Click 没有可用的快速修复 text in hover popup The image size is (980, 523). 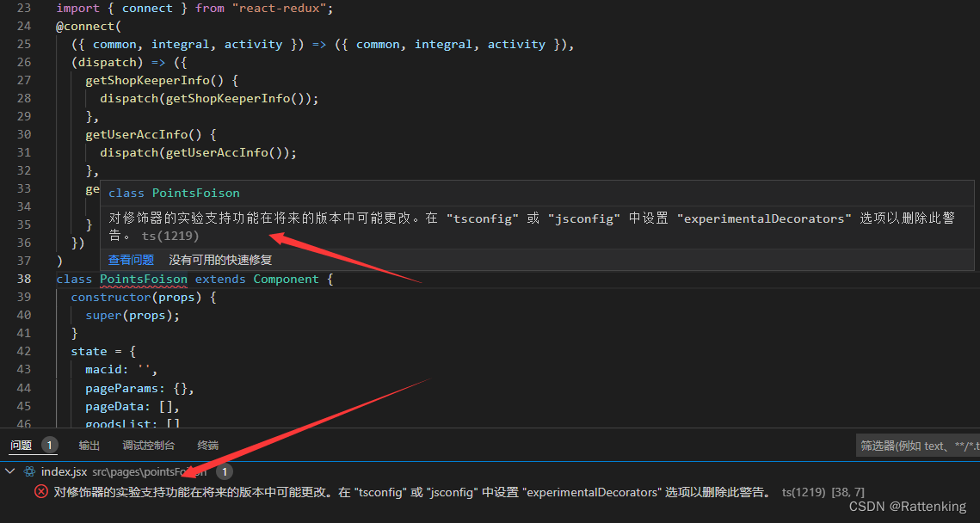[x=220, y=260]
